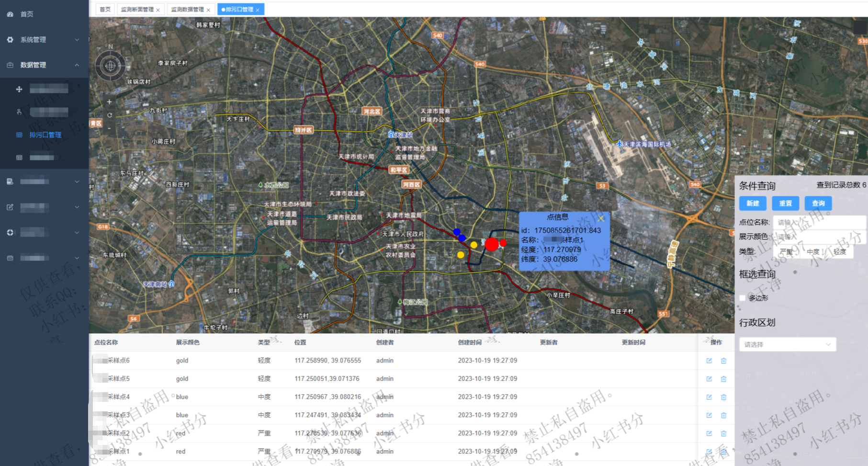Close the 点信息 popup
Screen dimensions: 868x466
click(x=601, y=218)
